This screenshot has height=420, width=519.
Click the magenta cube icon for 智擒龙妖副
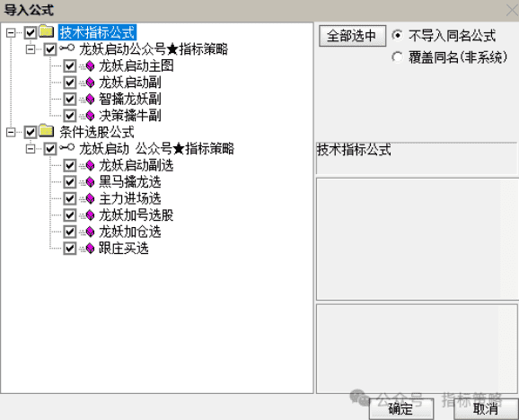coord(90,99)
